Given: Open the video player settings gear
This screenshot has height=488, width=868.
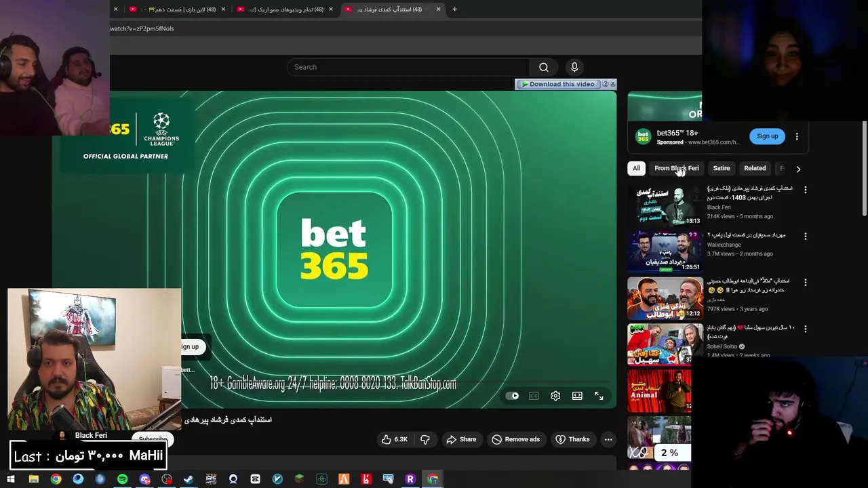Looking at the screenshot, I should click(555, 396).
